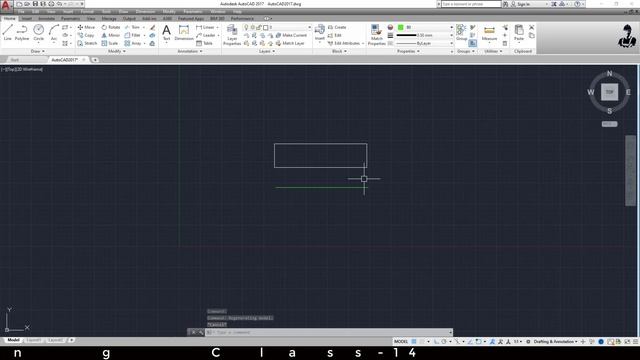Screen dimensions: 640x360
Task: Insert a Table
Action: [204, 43]
